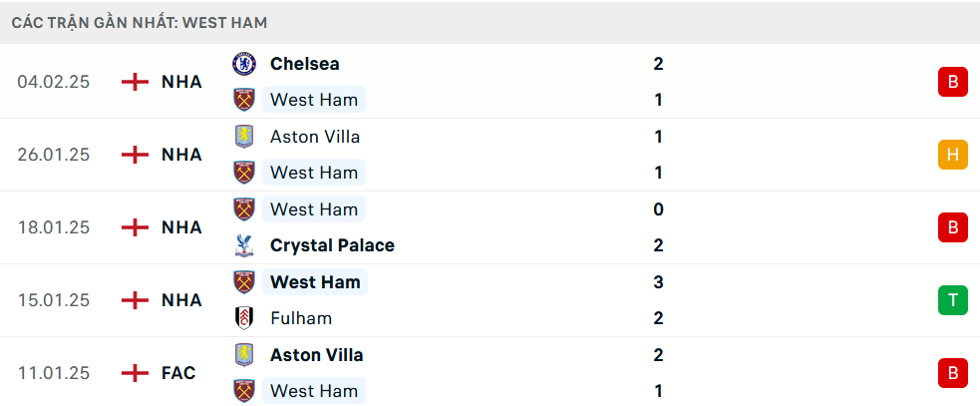Image resolution: width=980 pixels, height=406 pixels.
Task: Click West Ham crest in 04.02.25 match
Action: tap(243, 100)
